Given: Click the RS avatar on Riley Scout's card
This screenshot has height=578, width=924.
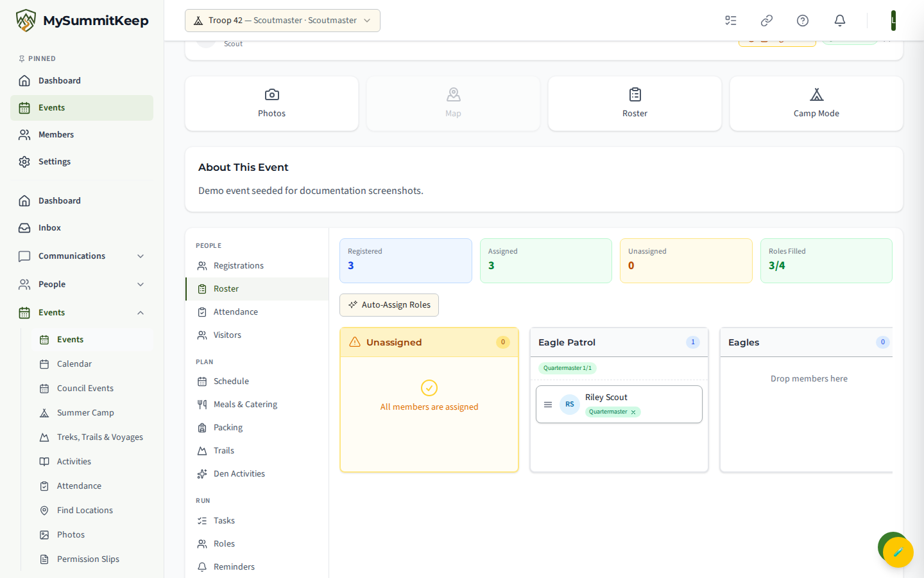Looking at the screenshot, I should tap(570, 405).
